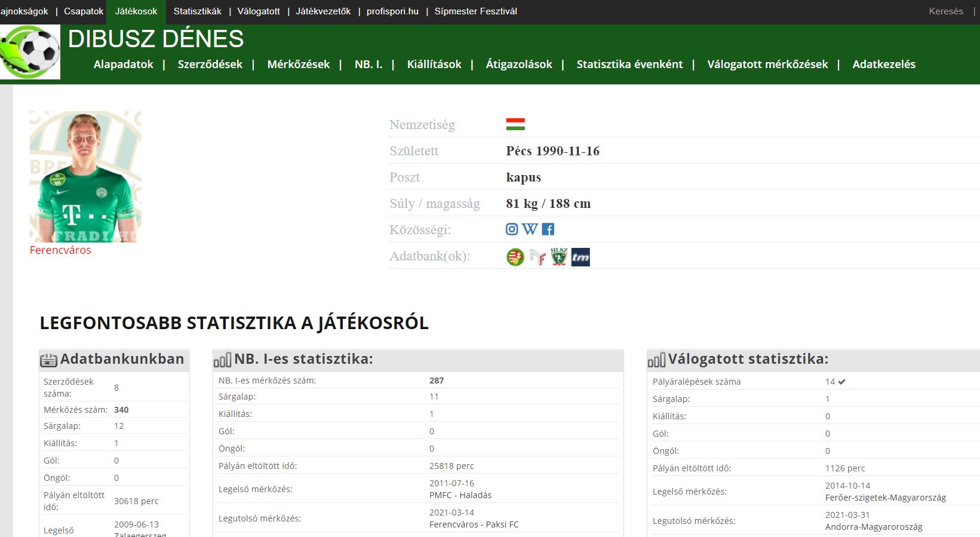
Task: Click the Válogatott statisztika chart icon
Action: click(x=656, y=360)
